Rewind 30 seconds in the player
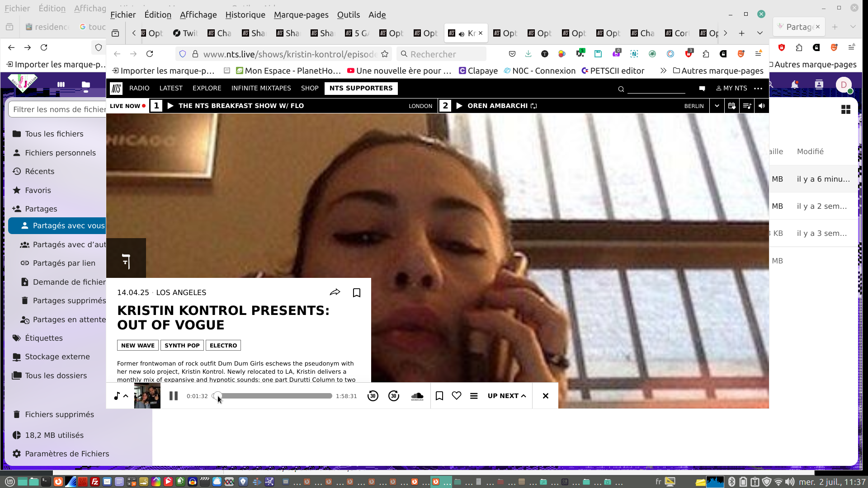The image size is (868, 488). (373, 396)
